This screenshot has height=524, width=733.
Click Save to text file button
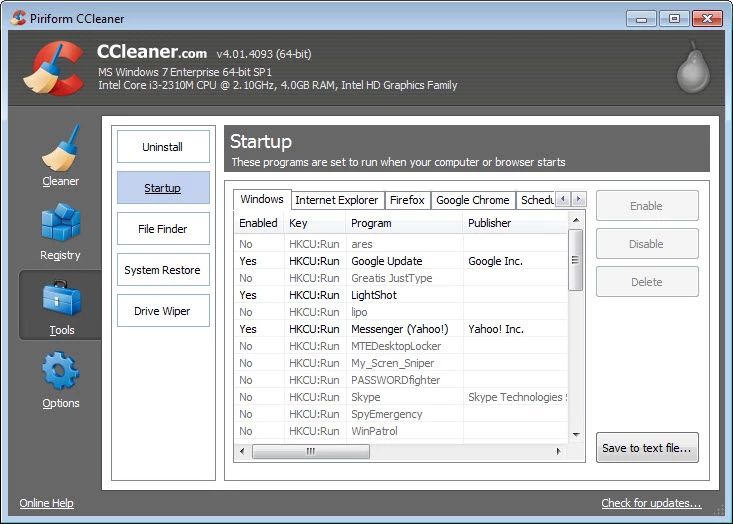[x=646, y=448]
